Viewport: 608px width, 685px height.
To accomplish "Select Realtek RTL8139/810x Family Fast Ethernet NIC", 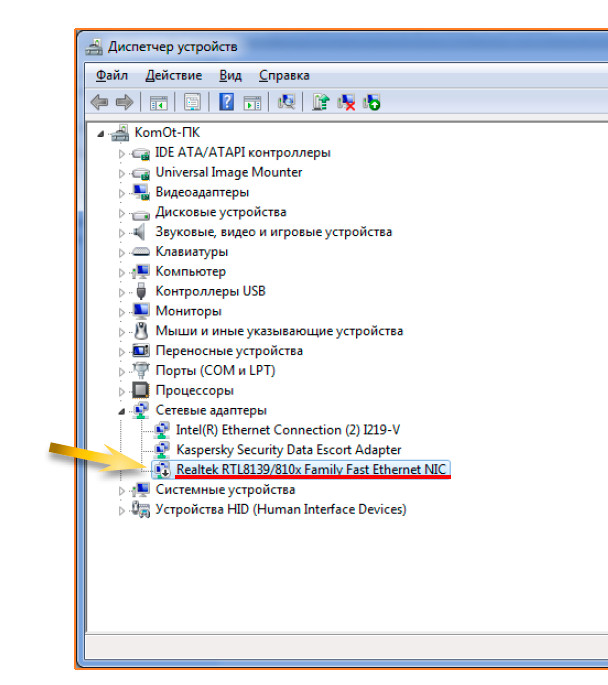I will tap(312, 469).
